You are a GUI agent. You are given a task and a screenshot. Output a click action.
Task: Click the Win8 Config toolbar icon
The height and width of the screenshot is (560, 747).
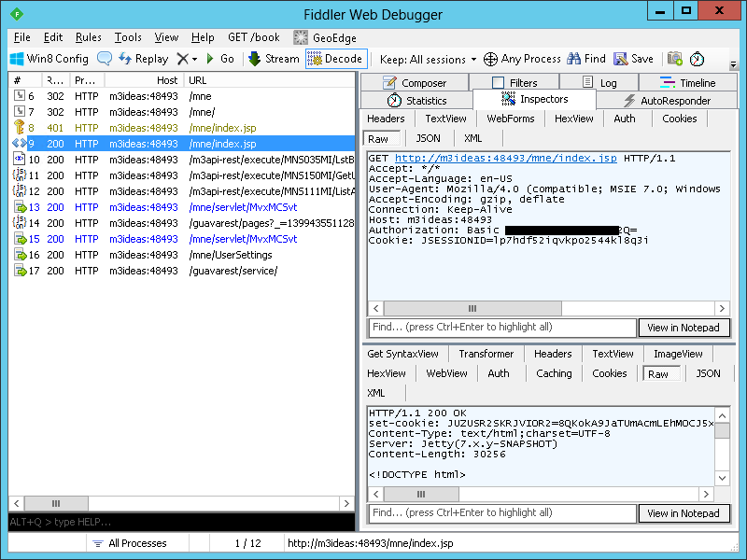49,59
